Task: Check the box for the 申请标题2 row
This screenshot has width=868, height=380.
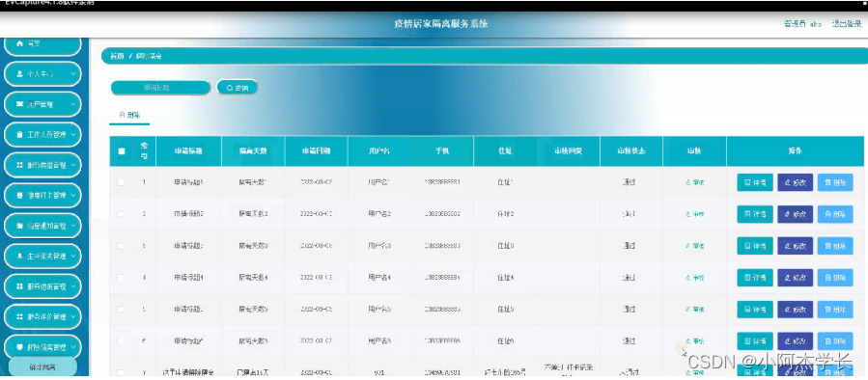Action: tap(121, 214)
